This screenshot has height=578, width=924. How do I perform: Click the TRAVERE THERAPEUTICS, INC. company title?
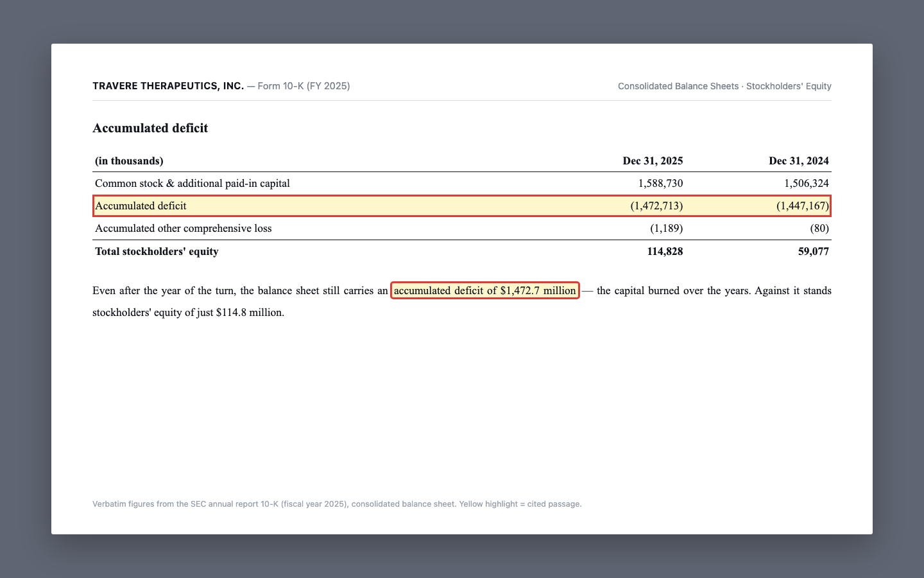point(168,86)
